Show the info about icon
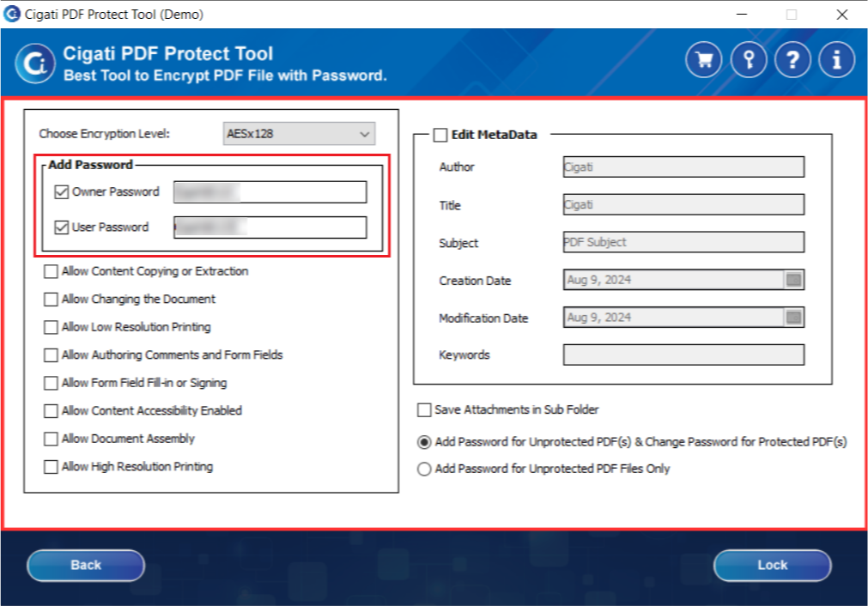This screenshot has width=868, height=606. tap(837, 60)
